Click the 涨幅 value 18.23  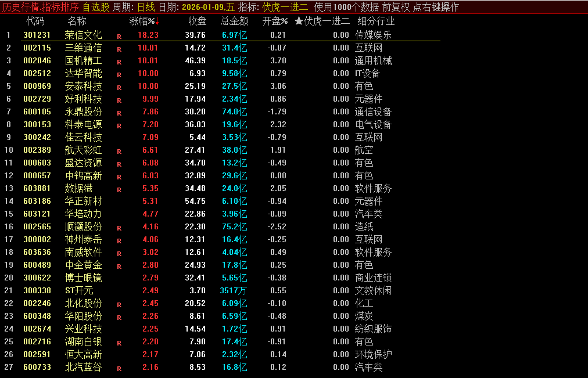point(148,35)
